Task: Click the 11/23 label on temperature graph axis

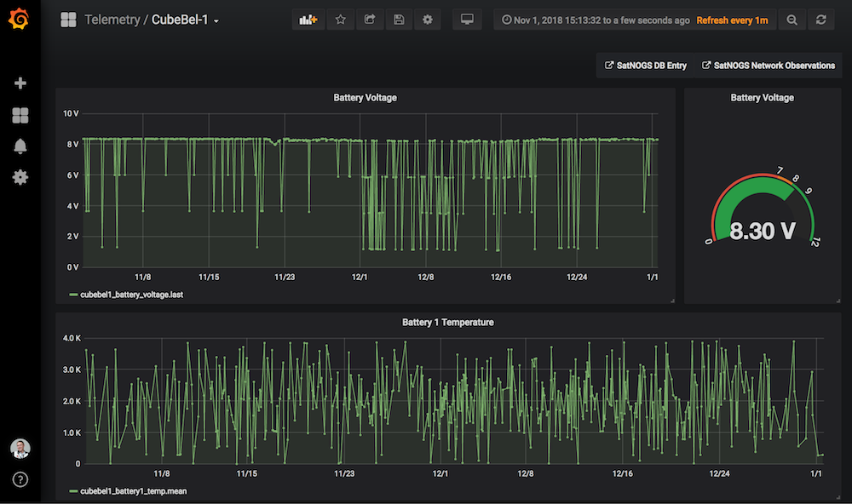Action: point(344,473)
